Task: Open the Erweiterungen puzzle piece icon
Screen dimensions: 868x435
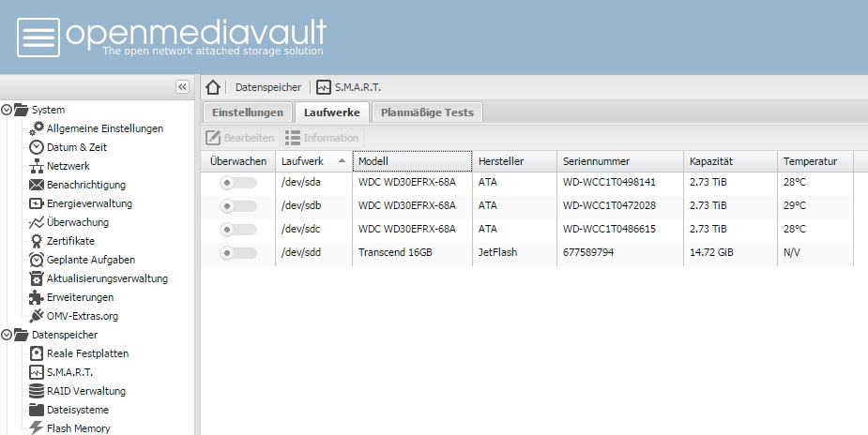Action: (37, 297)
